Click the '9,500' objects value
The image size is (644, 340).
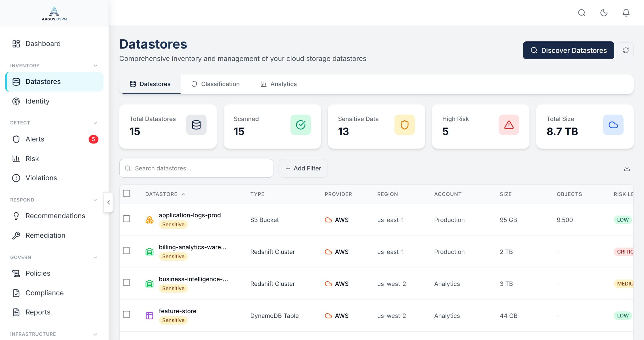click(565, 220)
